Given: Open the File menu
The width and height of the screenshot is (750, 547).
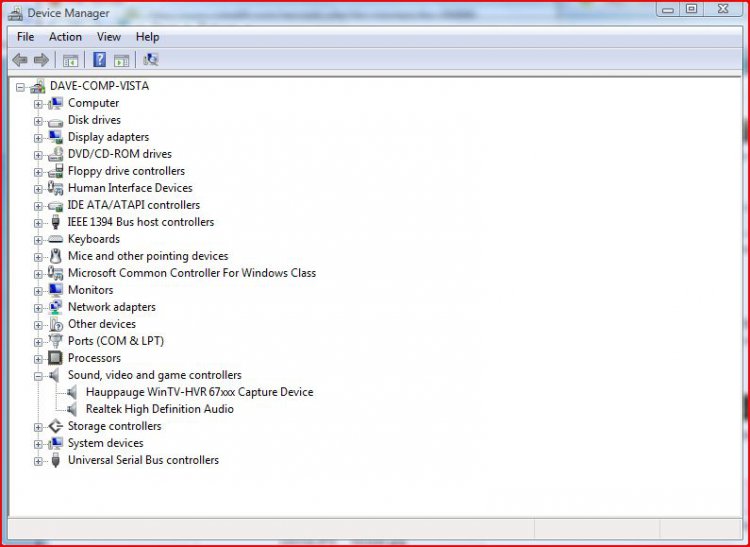Looking at the screenshot, I should (25, 37).
